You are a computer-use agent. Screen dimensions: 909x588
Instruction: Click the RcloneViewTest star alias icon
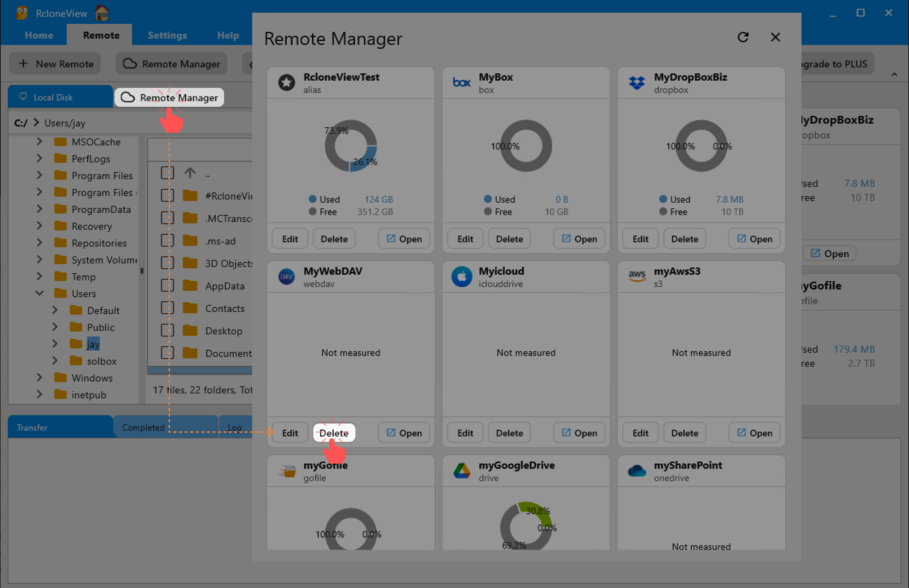286,83
